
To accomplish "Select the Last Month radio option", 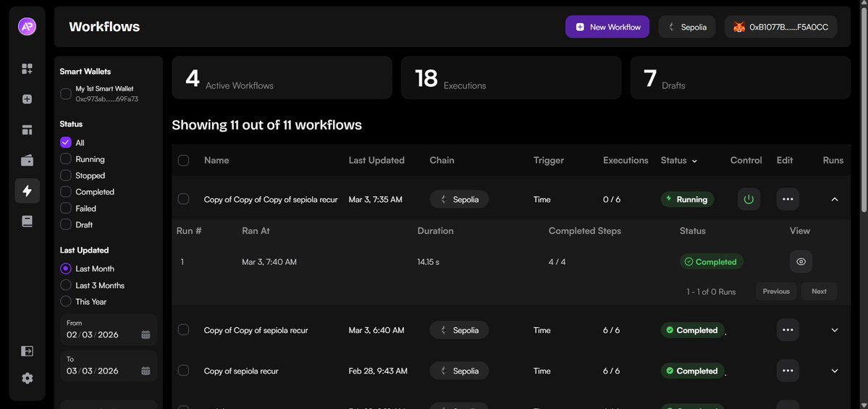I will click(x=65, y=269).
